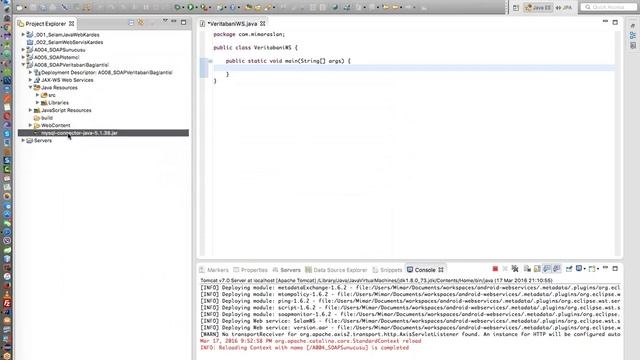Pin the current Console
Image resolution: width=640 pixels, height=360 pixels.
pos(569,269)
